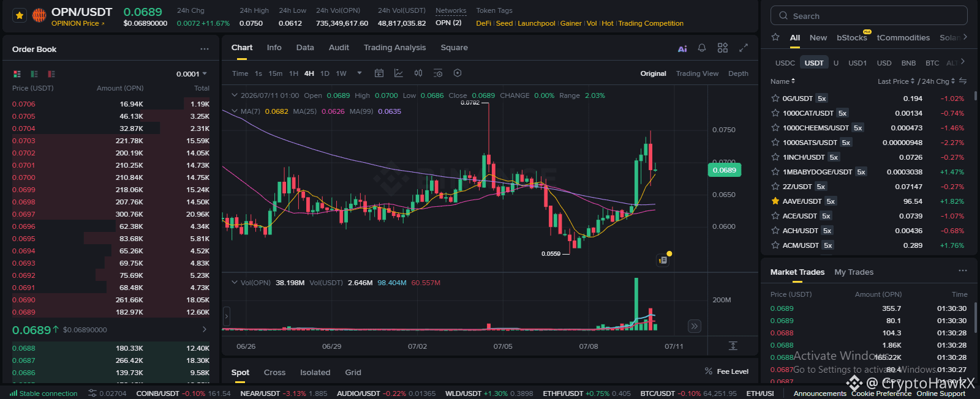Select the 1s chart interval
Viewport: 980px width, 399px height.
(x=258, y=73)
